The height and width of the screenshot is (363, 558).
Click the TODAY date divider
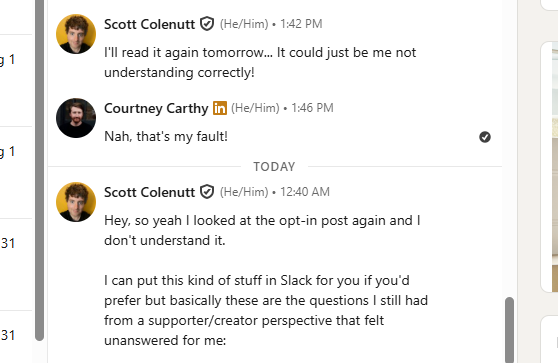[x=274, y=167]
